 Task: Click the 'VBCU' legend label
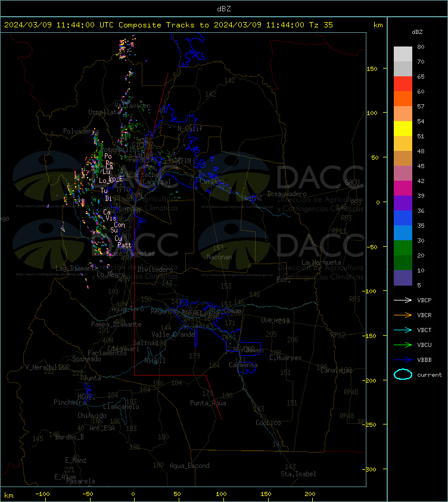pos(424,345)
